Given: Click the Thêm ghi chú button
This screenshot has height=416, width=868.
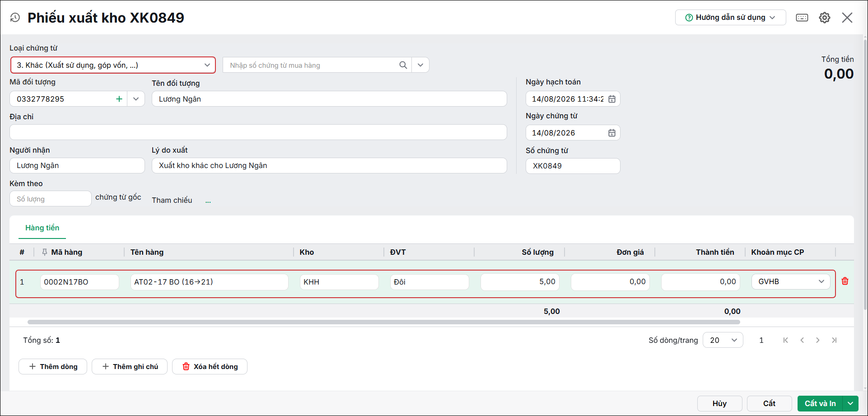Looking at the screenshot, I should click(x=130, y=366).
